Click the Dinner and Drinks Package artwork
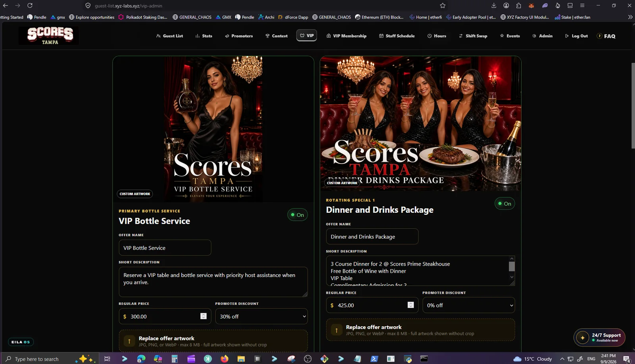 pos(420,123)
